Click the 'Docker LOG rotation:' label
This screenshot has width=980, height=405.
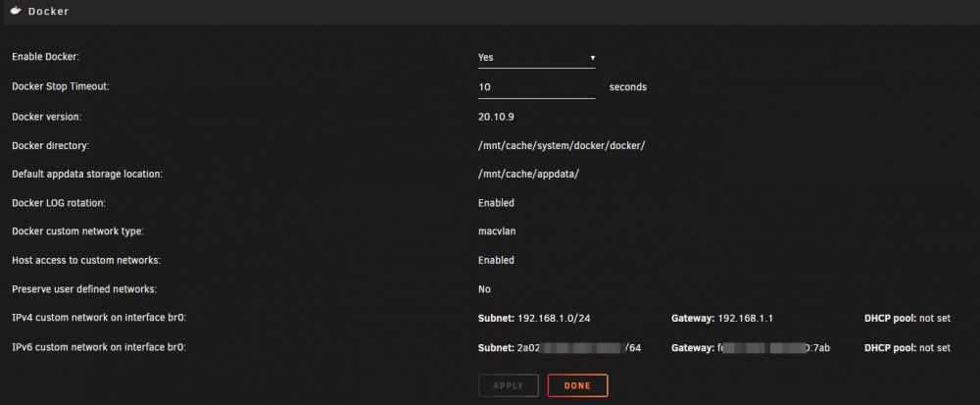click(59, 202)
